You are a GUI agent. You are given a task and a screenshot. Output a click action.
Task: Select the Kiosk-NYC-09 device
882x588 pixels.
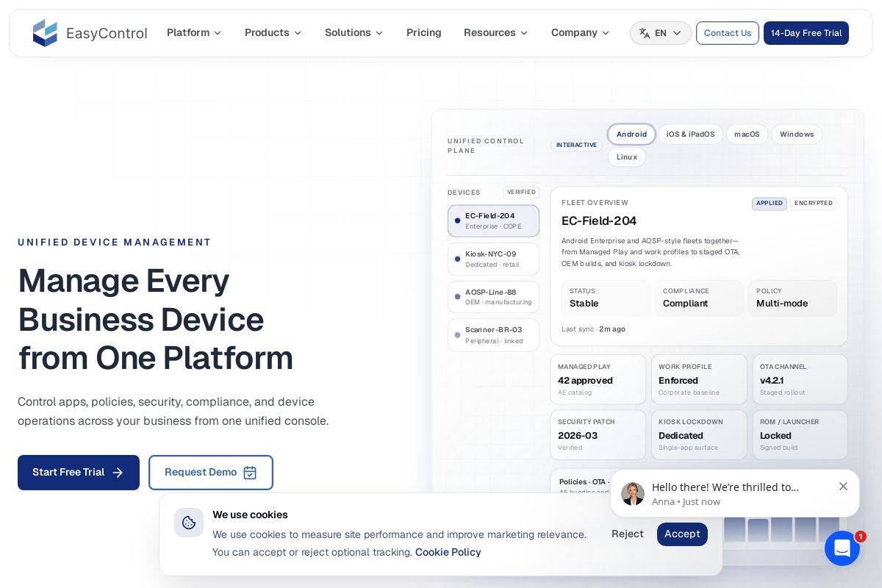click(493, 259)
